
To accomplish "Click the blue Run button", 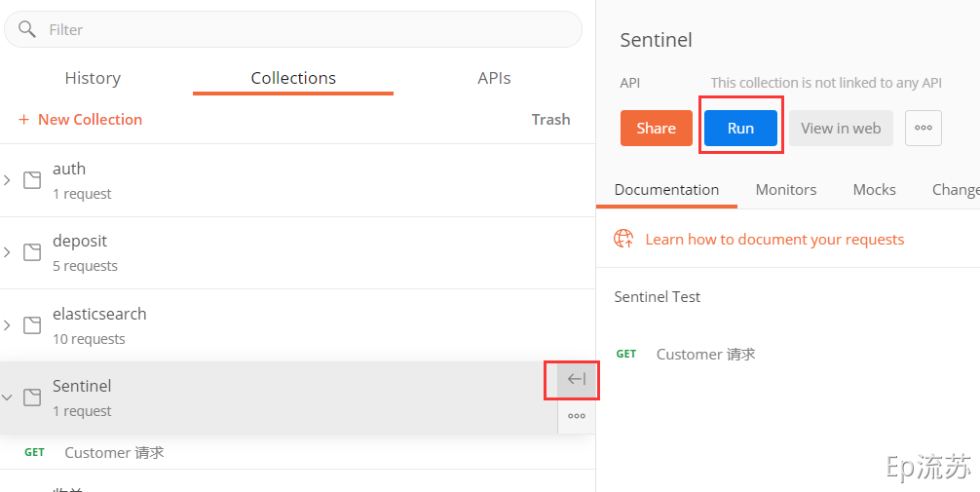I will [x=740, y=129].
